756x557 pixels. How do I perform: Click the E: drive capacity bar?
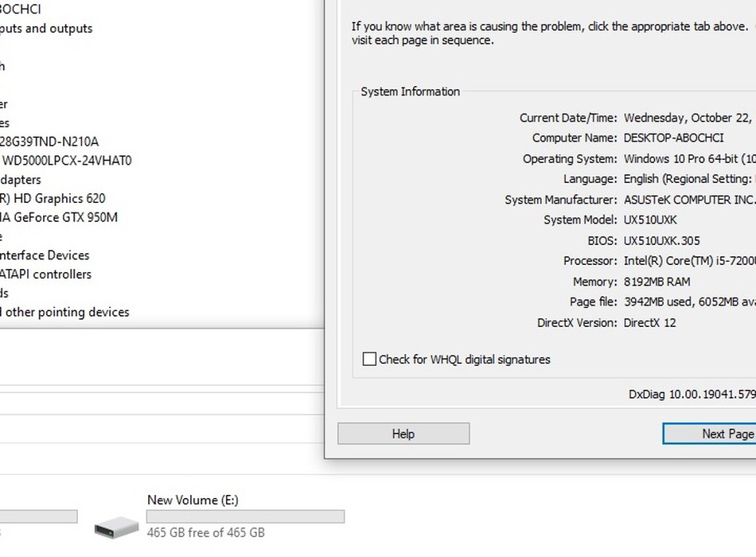pyautogui.click(x=245, y=516)
